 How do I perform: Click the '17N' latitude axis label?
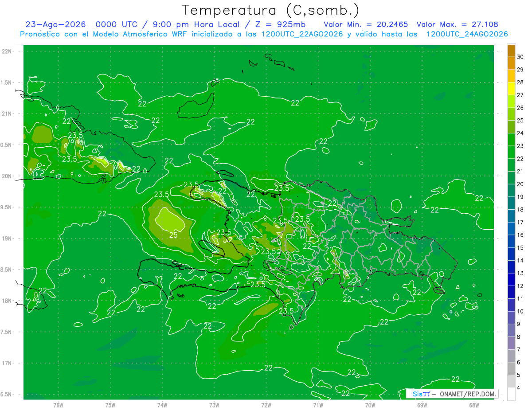coord(7,363)
